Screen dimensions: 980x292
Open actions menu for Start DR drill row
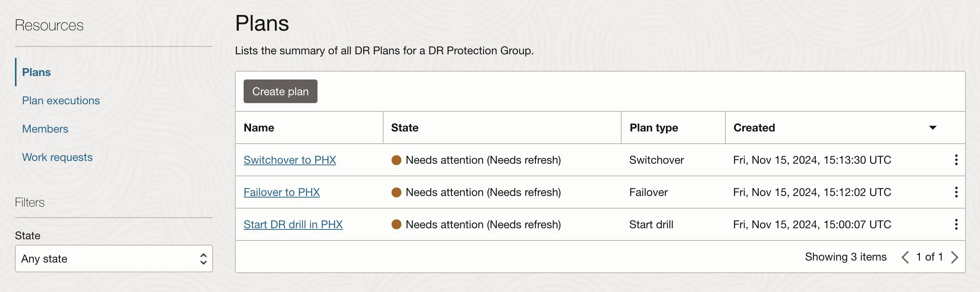[x=956, y=224]
